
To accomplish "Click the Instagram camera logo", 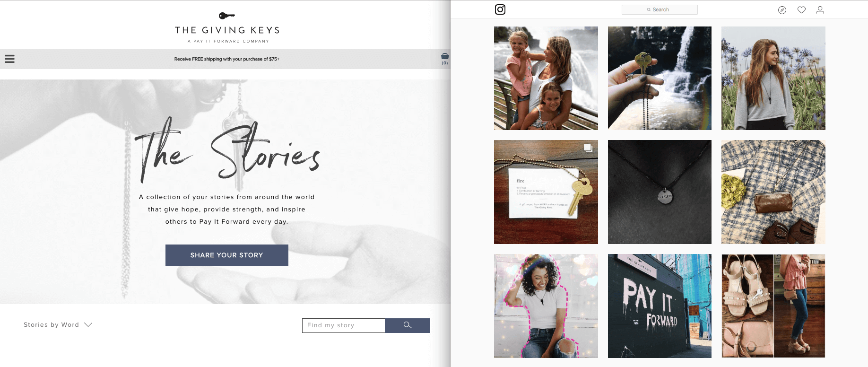I will coord(500,9).
